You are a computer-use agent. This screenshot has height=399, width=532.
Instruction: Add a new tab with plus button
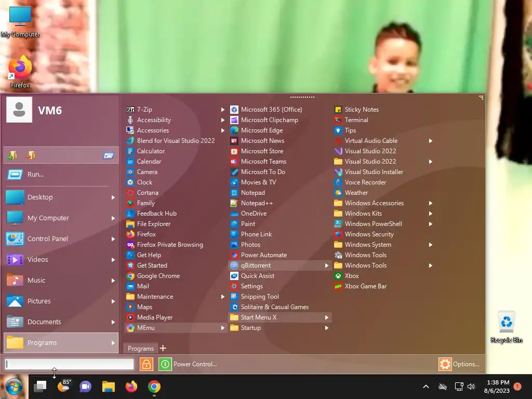click(163, 348)
